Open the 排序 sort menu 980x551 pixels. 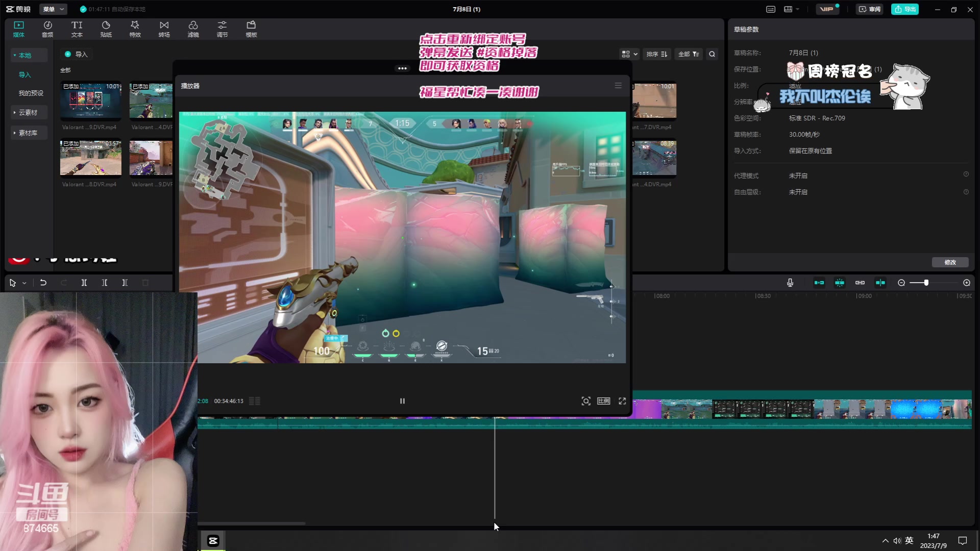(657, 54)
